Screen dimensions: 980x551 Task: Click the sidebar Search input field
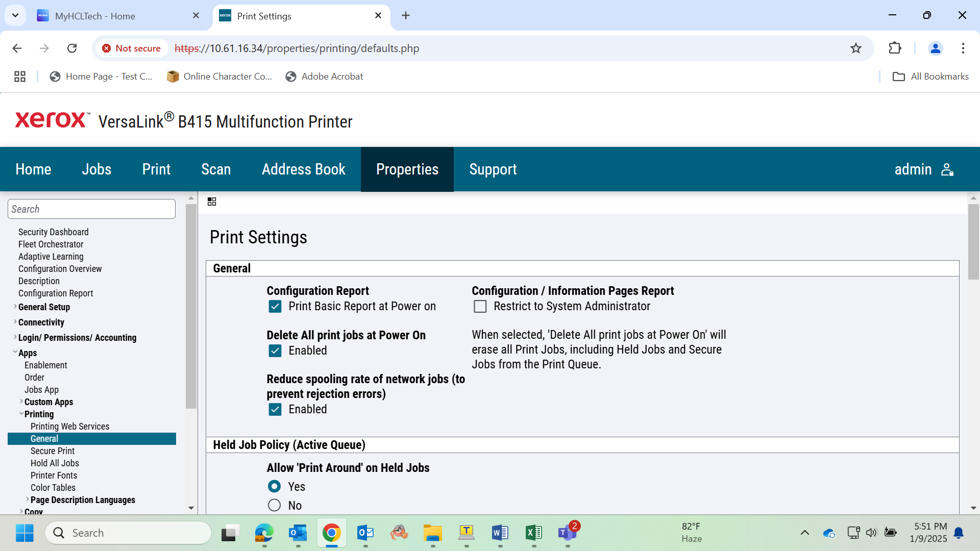[91, 209]
